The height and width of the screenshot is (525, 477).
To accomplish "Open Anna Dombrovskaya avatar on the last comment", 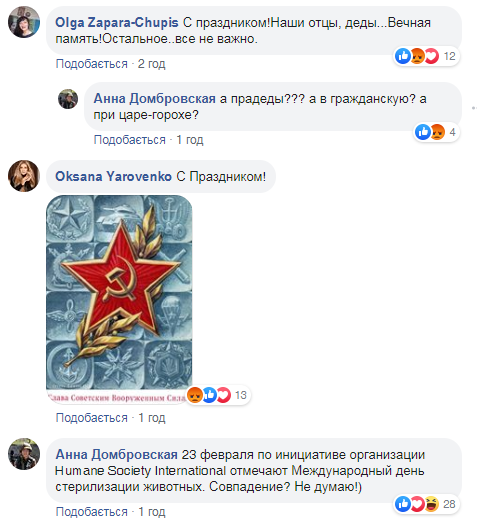I will (x=24, y=454).
